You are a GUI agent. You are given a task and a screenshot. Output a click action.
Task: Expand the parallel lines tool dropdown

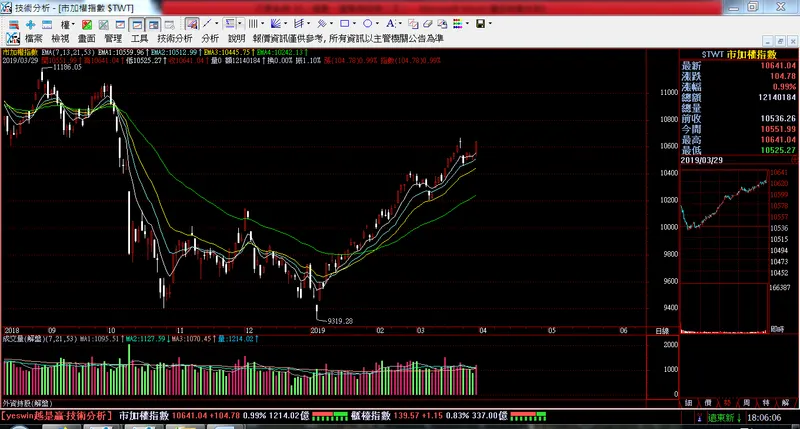pyautogui.click(x=331, y=23)
